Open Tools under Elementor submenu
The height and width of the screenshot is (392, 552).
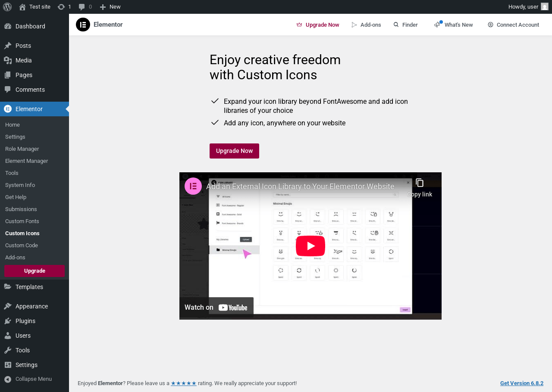pyautogui.click(x=12, y=173)
